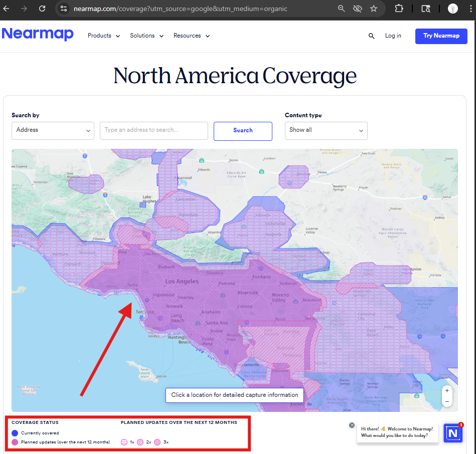Bookmark this page with star icon

pyautogui.click(x=374, y=9)
